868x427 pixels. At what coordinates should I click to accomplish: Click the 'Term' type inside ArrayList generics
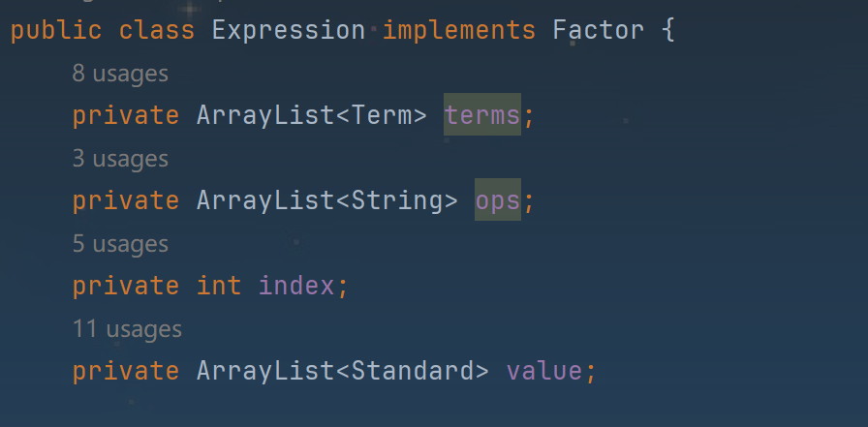(x=382, y=115)
